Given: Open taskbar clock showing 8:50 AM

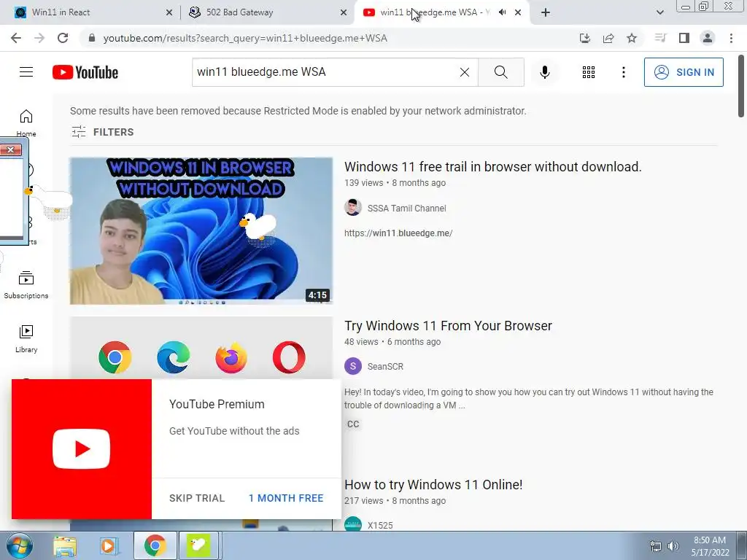Looking at the screenshot, I should [x=710, y=546].
